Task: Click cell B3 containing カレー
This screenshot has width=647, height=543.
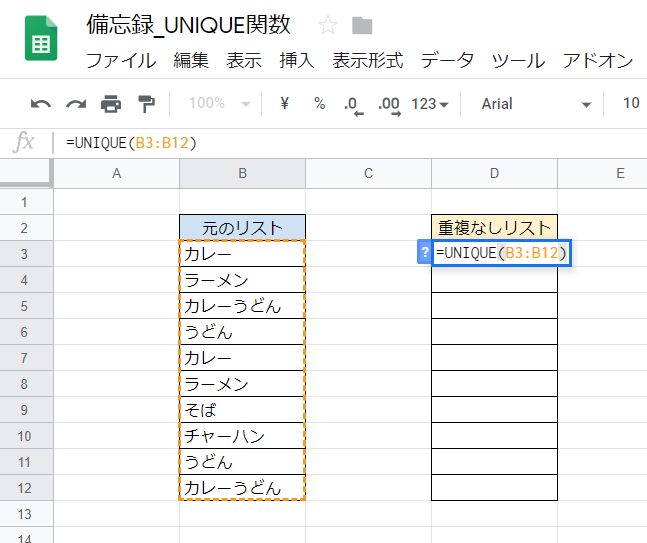Action: click(x=243, y=254)
